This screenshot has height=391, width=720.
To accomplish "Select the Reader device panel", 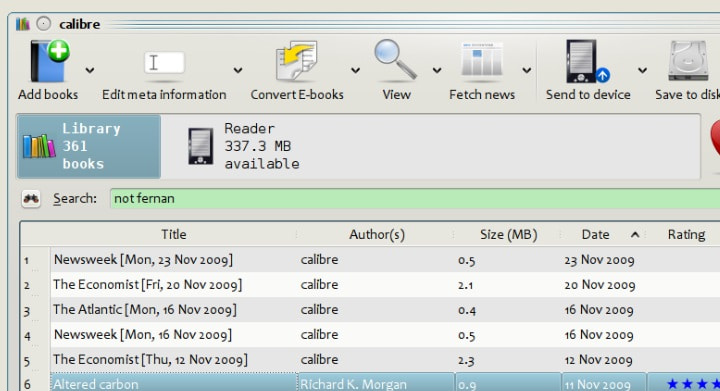I will click(x=243, y=146).
